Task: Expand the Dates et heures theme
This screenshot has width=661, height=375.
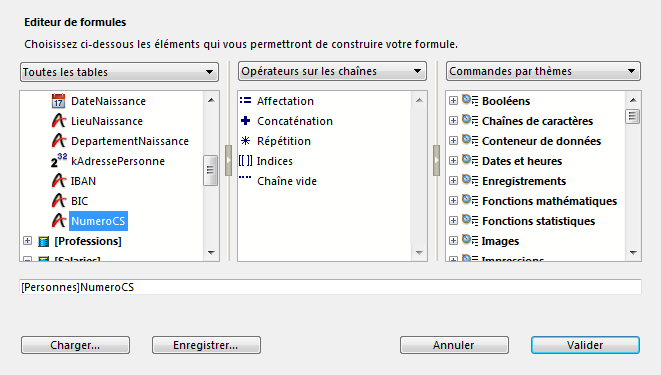Action: click(453, 161)
